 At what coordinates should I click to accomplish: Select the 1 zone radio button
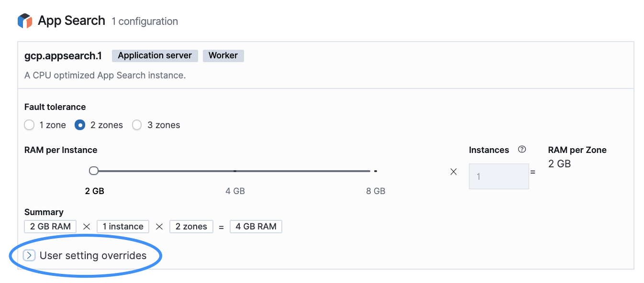pos(29,125)
